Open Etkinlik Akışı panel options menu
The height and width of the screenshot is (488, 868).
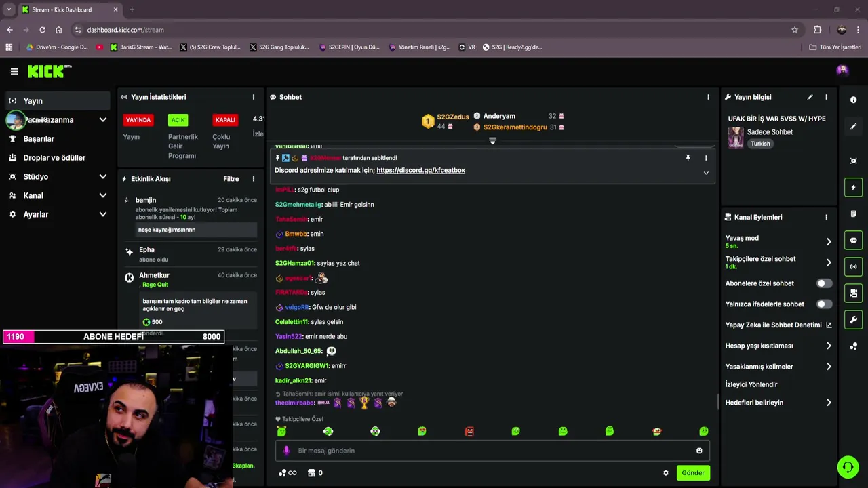click(x=254, y=179)
